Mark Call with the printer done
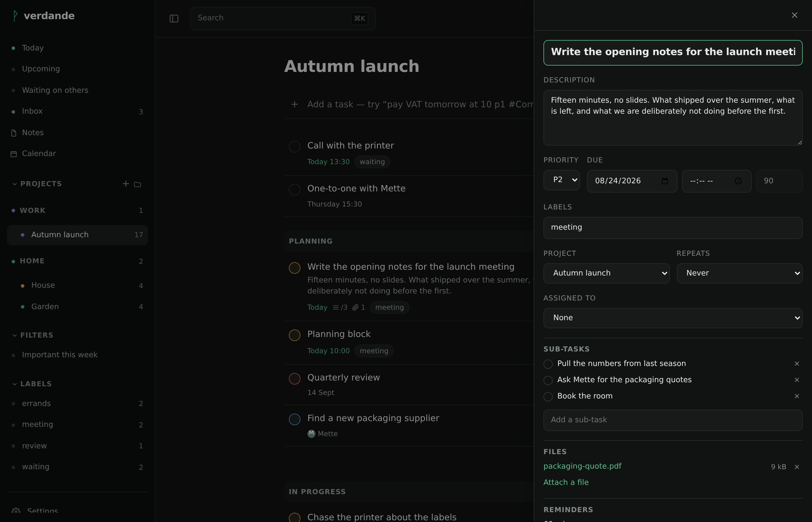The image size is (812, 522). [x=295, y=147]
